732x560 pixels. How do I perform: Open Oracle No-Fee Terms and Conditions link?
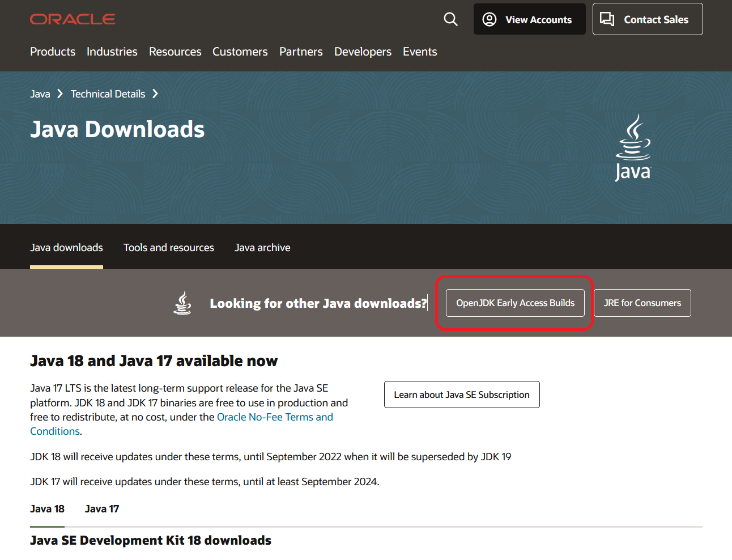click(x=275, y=417)
